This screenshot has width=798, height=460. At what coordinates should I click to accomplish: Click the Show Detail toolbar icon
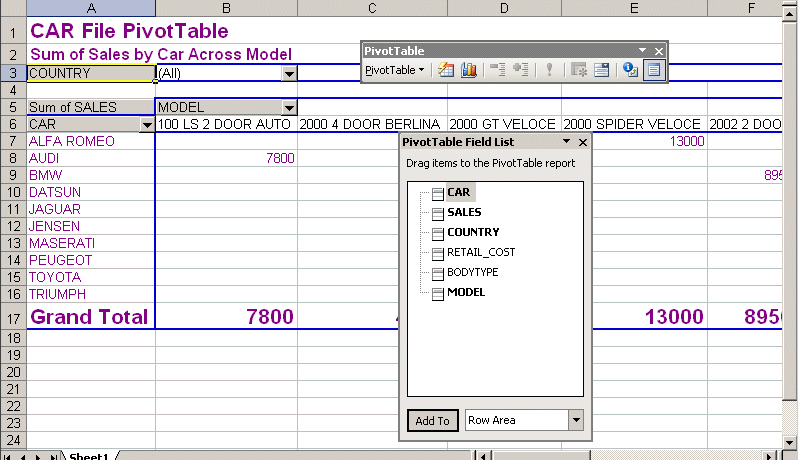pyautogui.click(x=521, y=70)
